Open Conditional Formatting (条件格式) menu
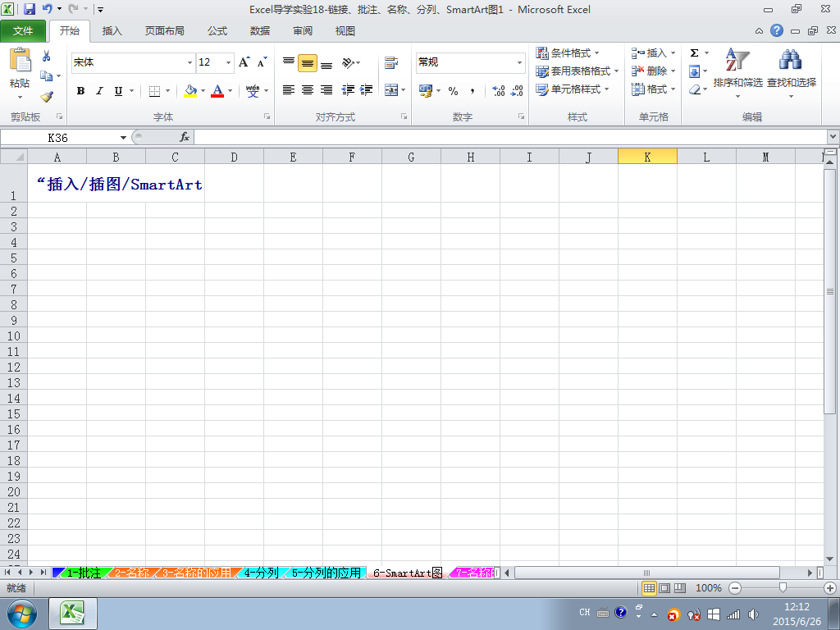Screen dimensions: 840x630 [x=568, y=53]
